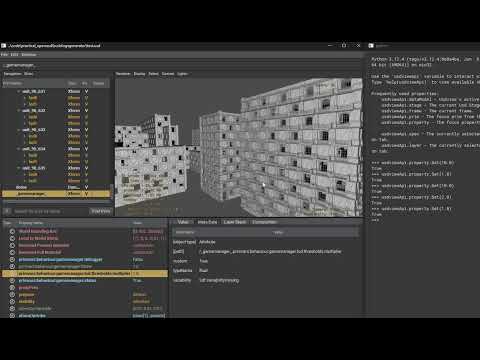Open the Window menu
The width and height of the screenshot is (480, 360).
tap(29, 54)
